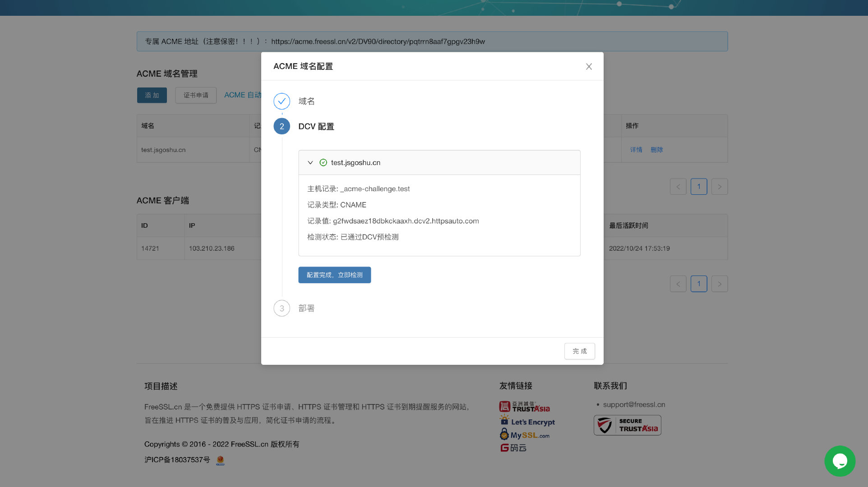Image resolution: width=868 pixels, height=487 pixels.
Task: Click the Secure TrustAsia seal badge
Action: coord(627,425)
